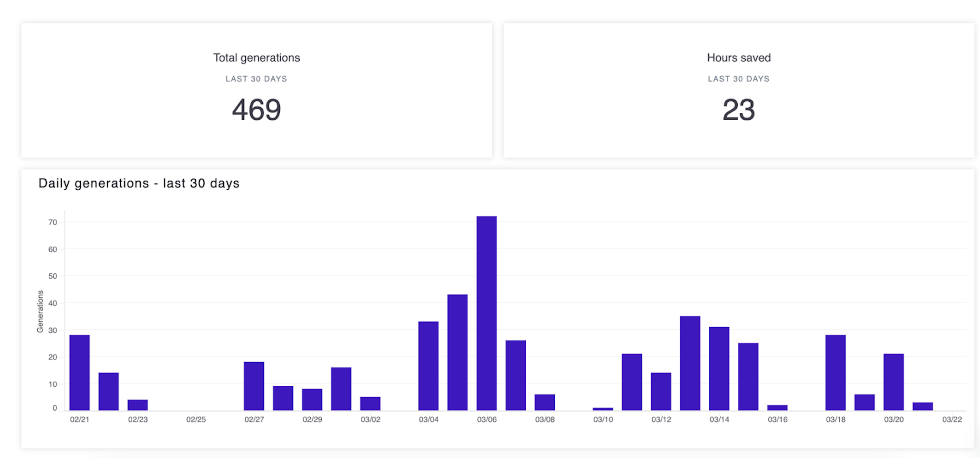Click the 40 y-axis tick label
This screenshot has height=458, width=980.
[x=52, y=303]
